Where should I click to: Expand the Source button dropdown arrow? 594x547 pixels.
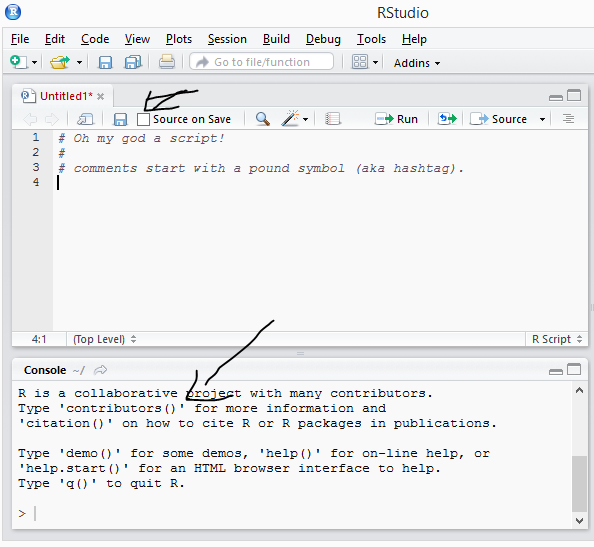542,119
